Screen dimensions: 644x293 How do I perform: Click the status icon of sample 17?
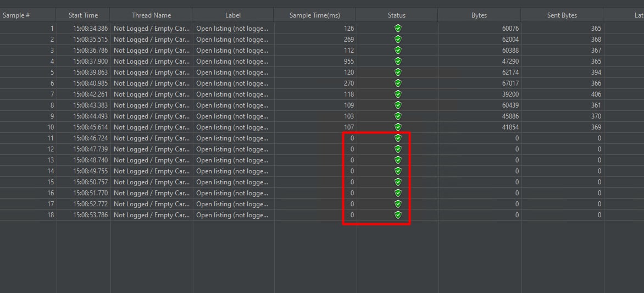[398, 204]
